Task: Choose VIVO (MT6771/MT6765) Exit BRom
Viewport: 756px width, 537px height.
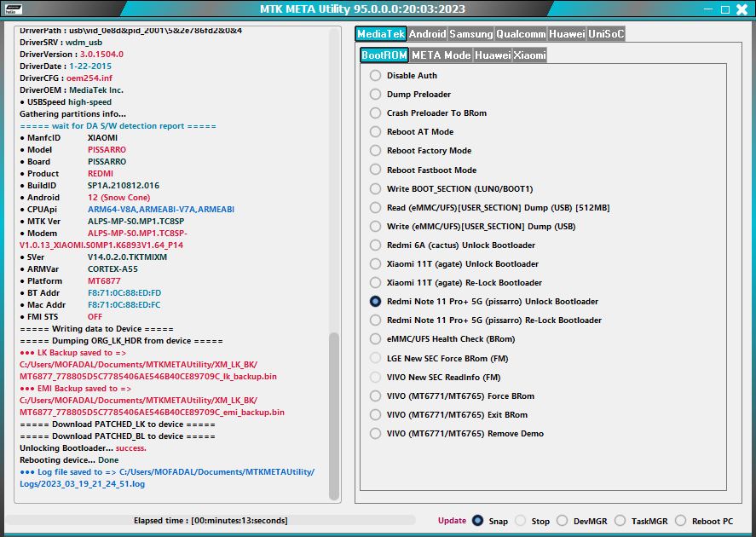Action: (448, 415)
